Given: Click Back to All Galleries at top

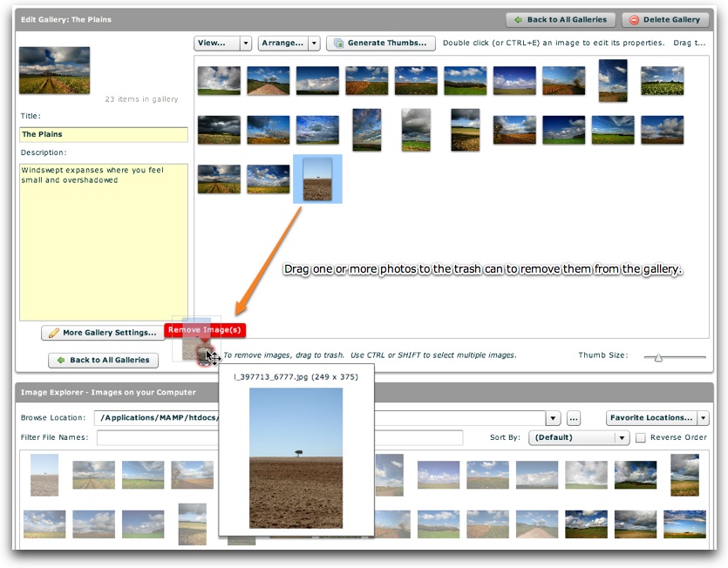Looking at the screenshot, I should pyautogui.click(x=560, y=19).
